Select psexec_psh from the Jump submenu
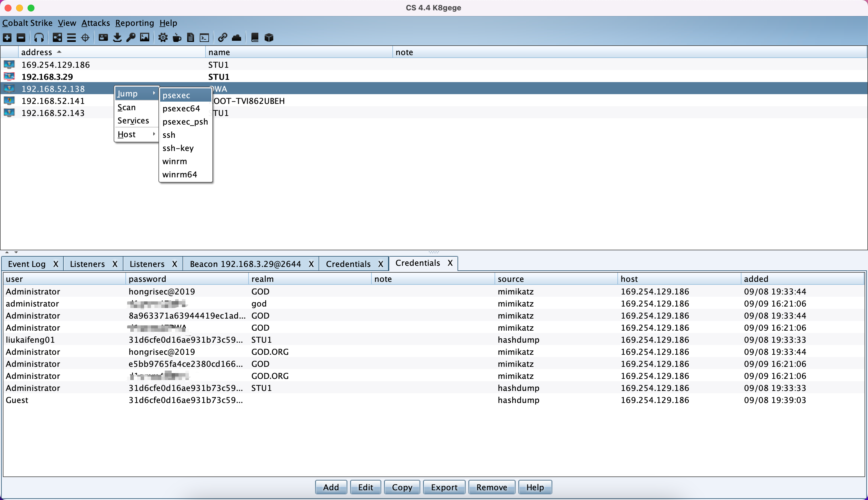This screenshot has width=868, height=500. coord(185,122)
